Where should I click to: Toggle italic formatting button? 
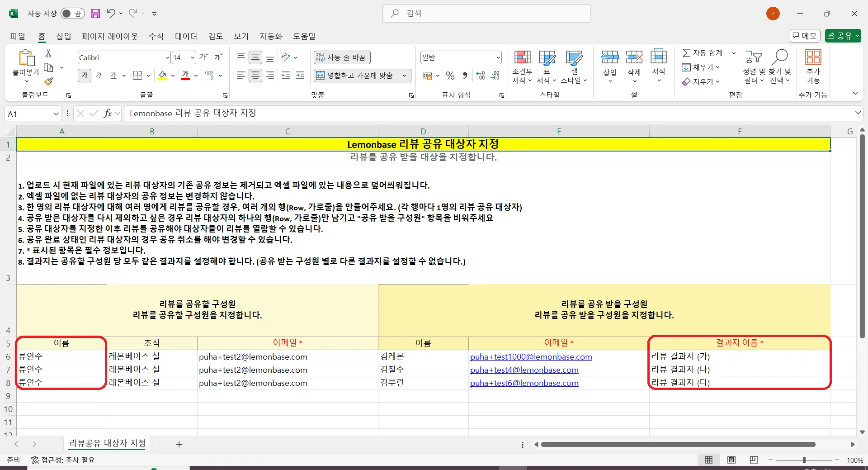99,76
